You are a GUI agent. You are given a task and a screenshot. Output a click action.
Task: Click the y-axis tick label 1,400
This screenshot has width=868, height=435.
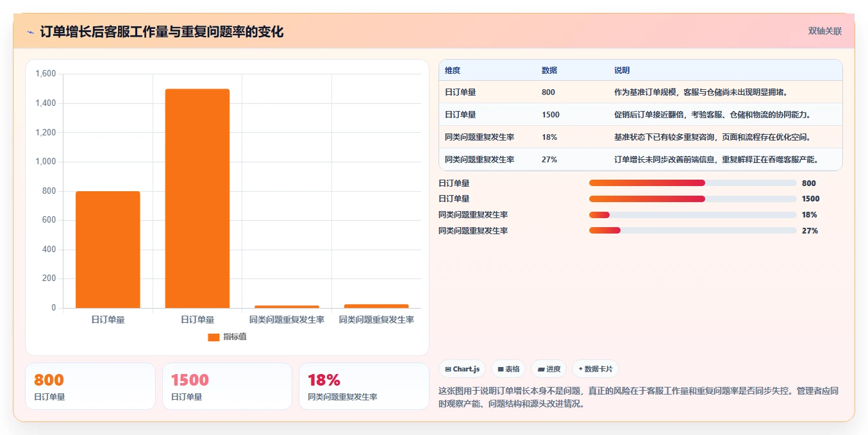pos(46,103)
